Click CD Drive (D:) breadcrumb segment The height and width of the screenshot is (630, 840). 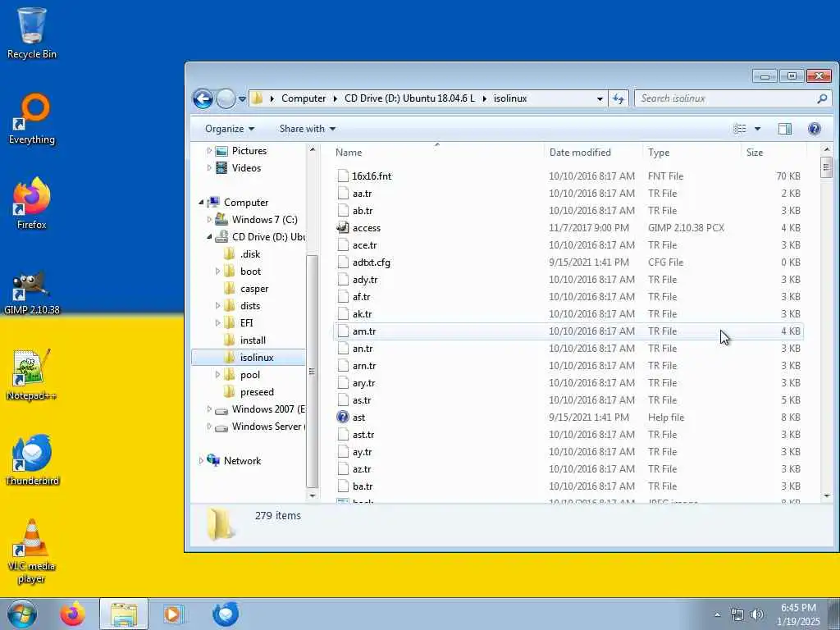(x=409, y=98)
